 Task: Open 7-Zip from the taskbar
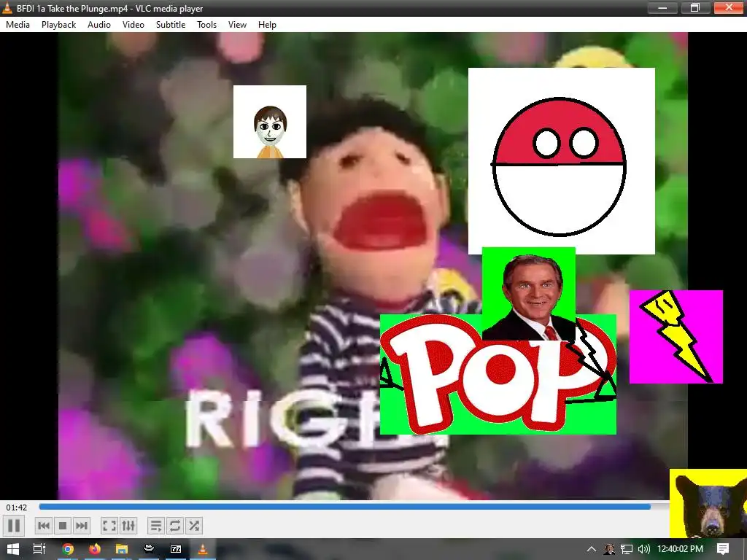click(176, 549)
